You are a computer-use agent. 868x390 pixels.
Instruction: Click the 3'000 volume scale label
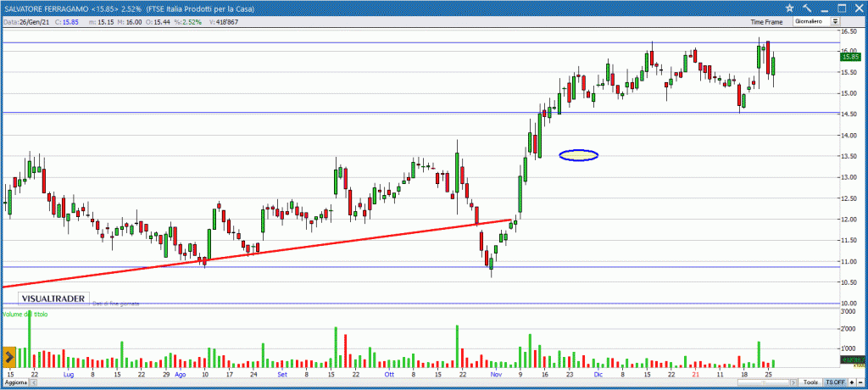848,313
